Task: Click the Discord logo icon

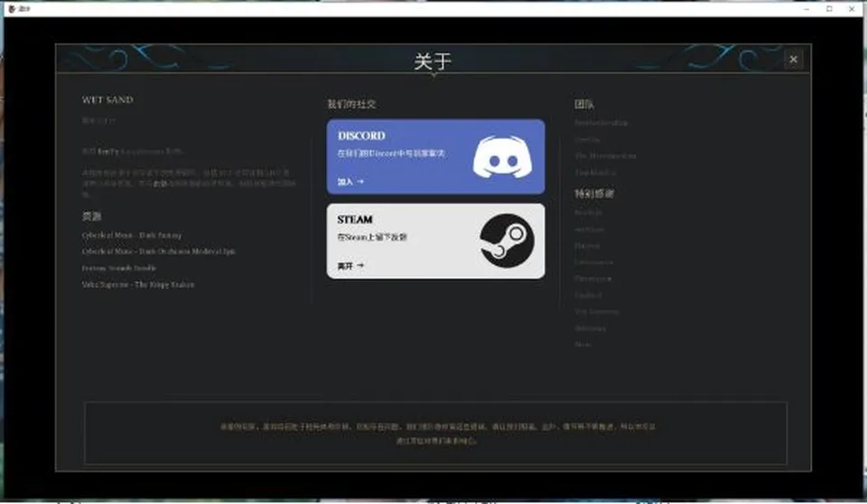Action: 503,156
